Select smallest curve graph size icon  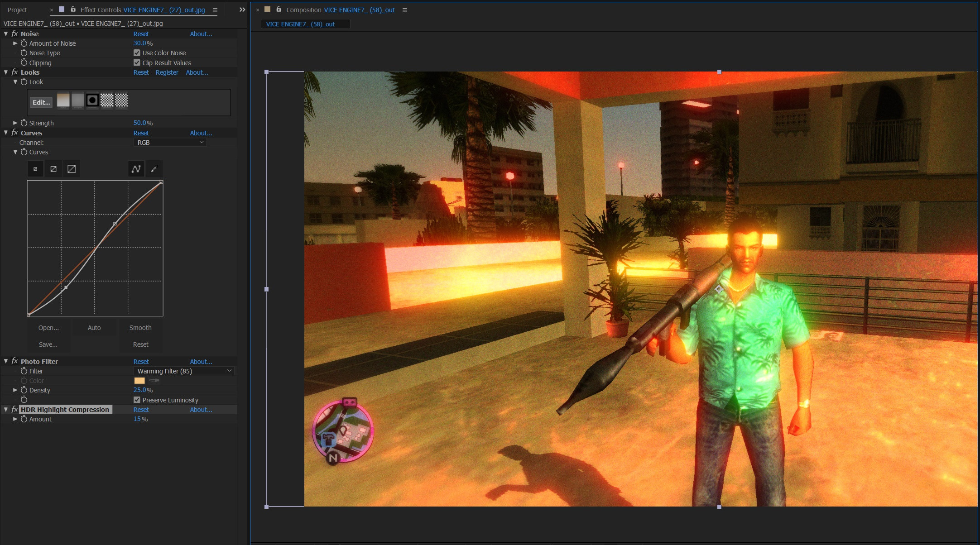coord(35,169)
